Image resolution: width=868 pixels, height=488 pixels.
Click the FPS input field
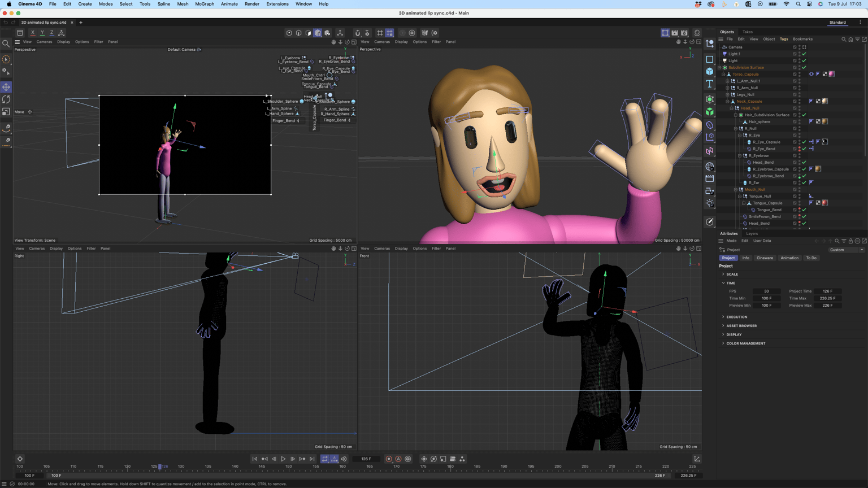pyautogui.click(x=766, y=291)
